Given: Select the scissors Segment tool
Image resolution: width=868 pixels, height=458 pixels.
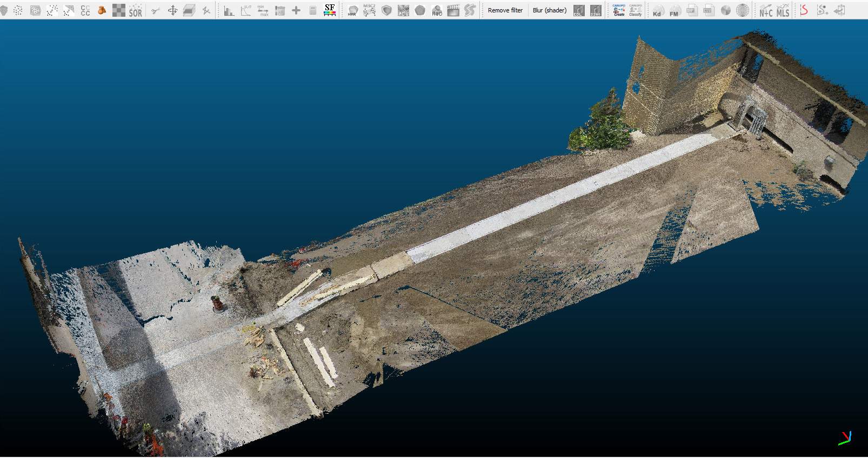Looking at the screenshot, I should pyautogui.click(x=155, y=10).
